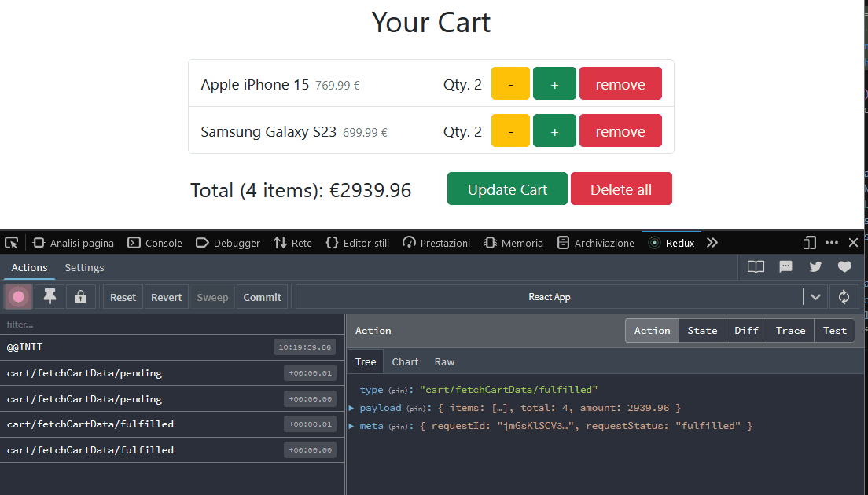The width and height of the screenshot is (868, 495).
Task: Switch to the Debugger tab
Action: (227, 243)
